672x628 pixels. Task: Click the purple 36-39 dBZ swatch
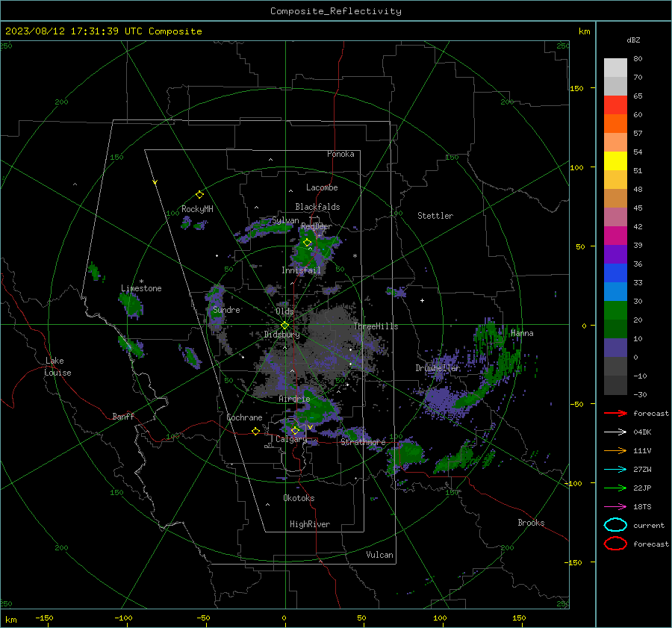[x=615, y=255]
